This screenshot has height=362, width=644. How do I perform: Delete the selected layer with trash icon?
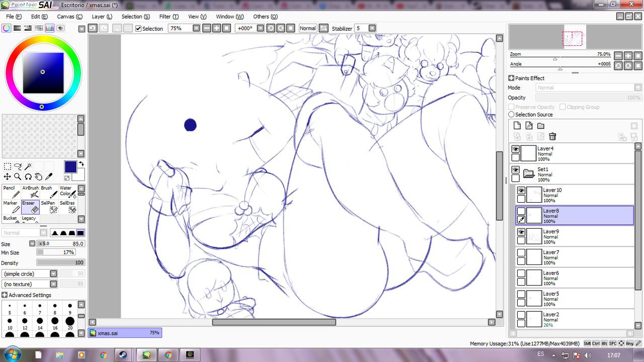coord(553,136)
